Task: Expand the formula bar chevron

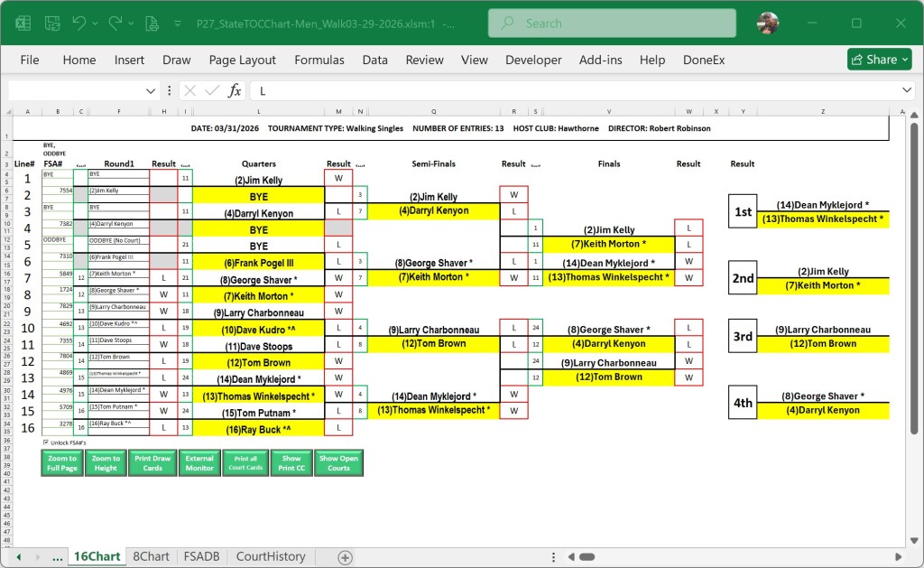Action: coord(908,90)
